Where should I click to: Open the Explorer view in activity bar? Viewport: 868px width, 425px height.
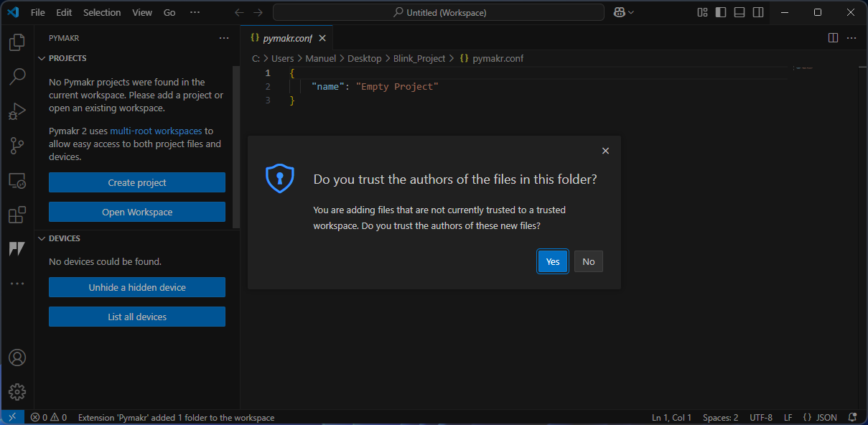tap(17, 42)
